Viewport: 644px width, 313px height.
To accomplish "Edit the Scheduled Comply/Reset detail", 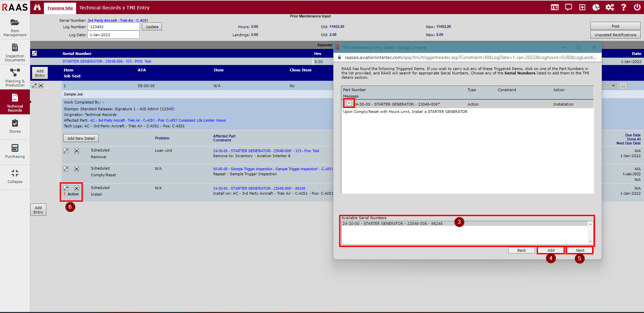I will tap(66, 169).
